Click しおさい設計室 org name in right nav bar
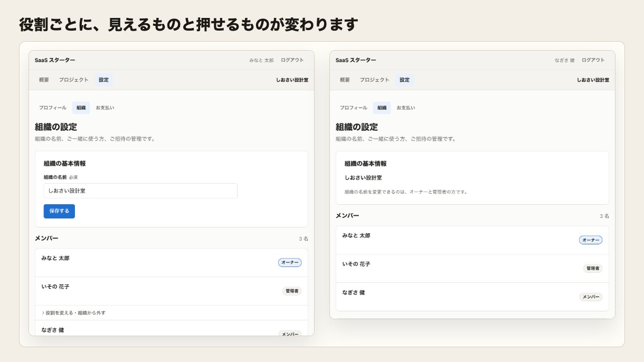 593,80
